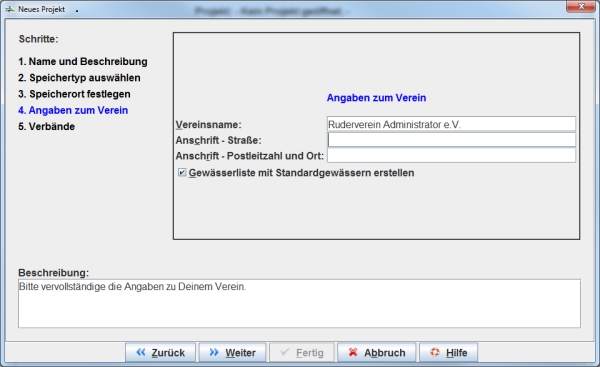Click step 3. Speicherort festlegen
The width and height of the screenshot is (600, 367).
[x=74, y=94]
